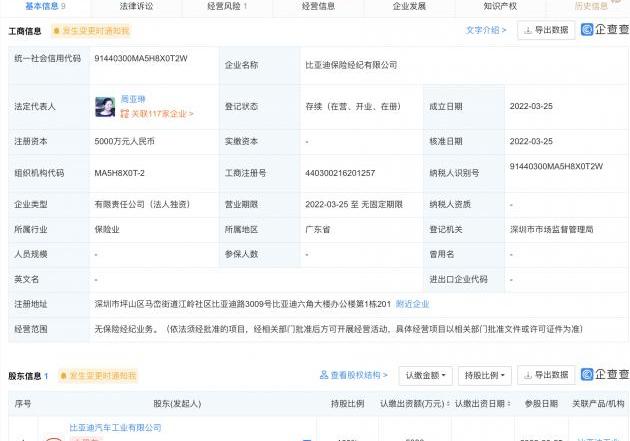Open the 知识产权 tab
The width and height of the screenshot is (630, 441).
click(x=500, y=6)
